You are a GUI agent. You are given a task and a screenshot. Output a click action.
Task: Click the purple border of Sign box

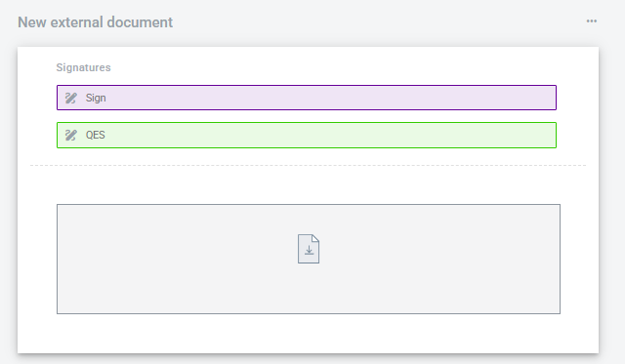click(x=307, y=86)
